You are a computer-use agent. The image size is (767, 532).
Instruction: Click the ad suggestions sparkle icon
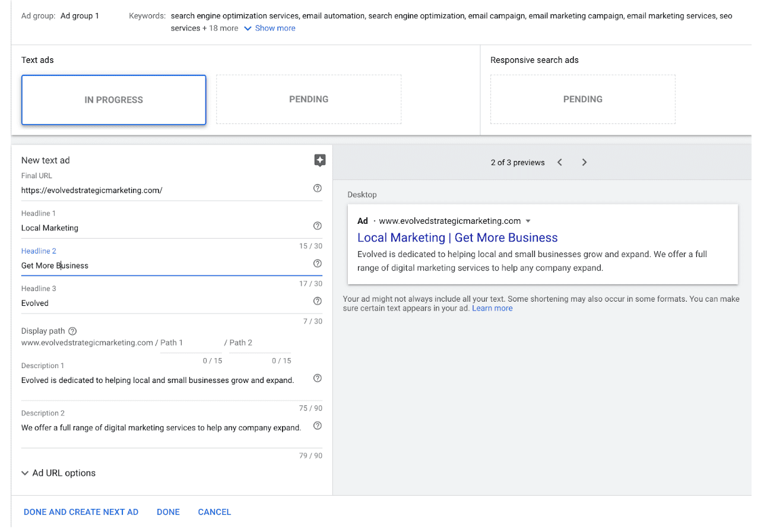(x=319, y=160)
